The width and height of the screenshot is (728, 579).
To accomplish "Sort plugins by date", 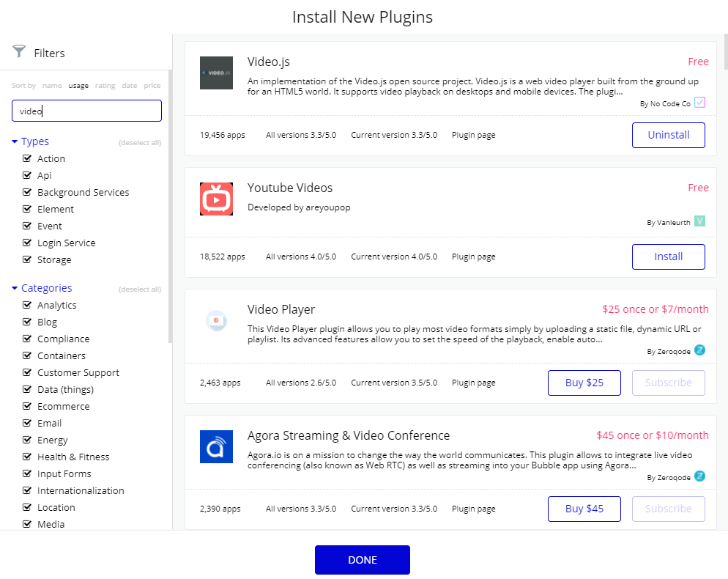I will tap(130, 86).
